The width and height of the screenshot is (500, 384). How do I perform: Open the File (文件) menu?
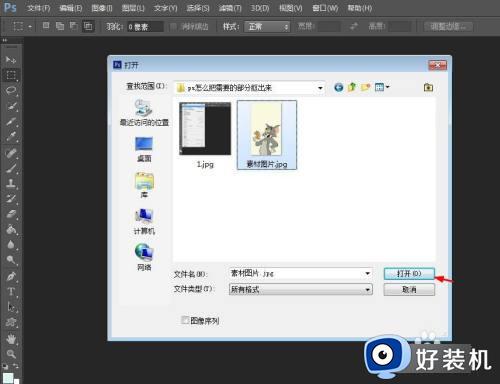point(38,8)
